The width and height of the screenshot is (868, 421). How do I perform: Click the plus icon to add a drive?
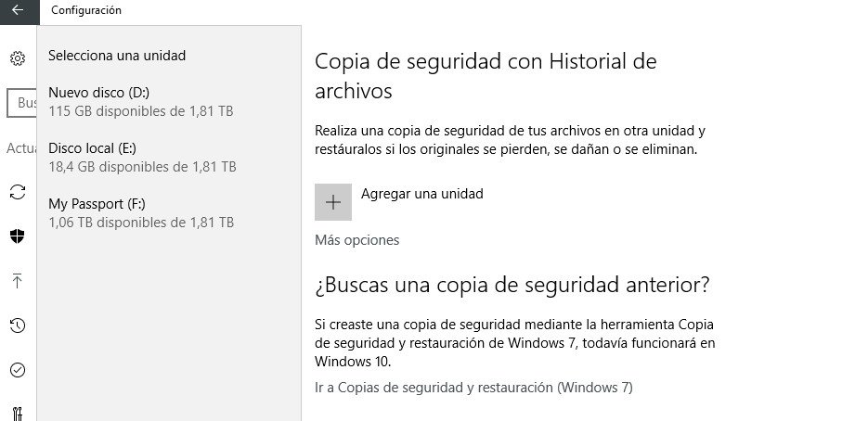tap(333, 202)
